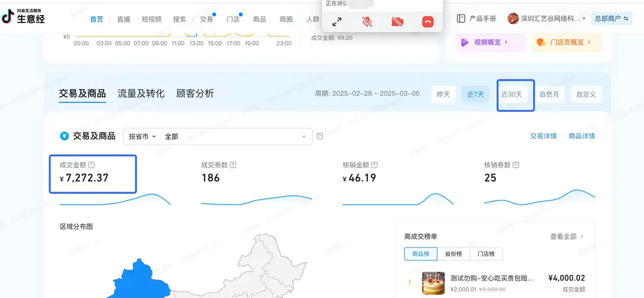Select the 省份榜 ranking tab
Image resolution: width=644 pixels, height=298 pixels.
click(x=453, y=254)
